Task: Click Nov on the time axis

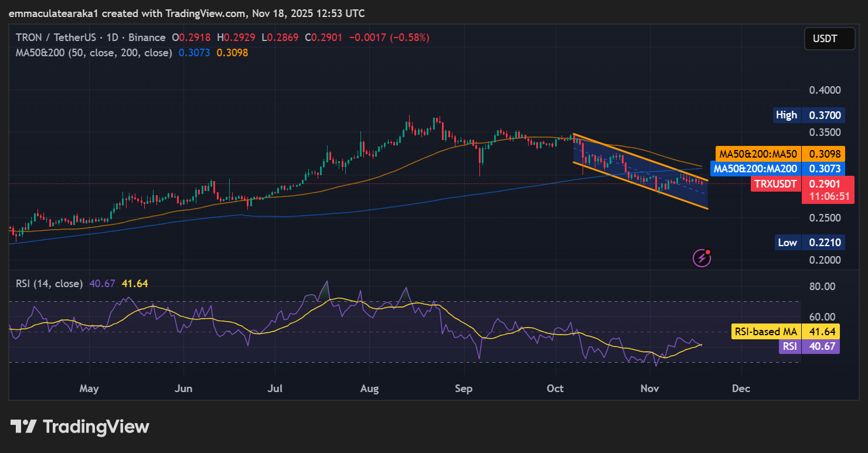Action: [649, 388]
